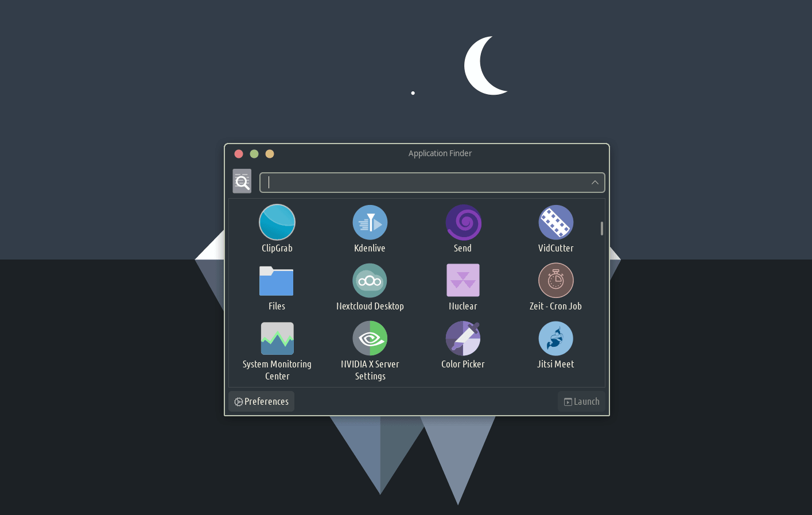Click into the application search field

point(432,183)
